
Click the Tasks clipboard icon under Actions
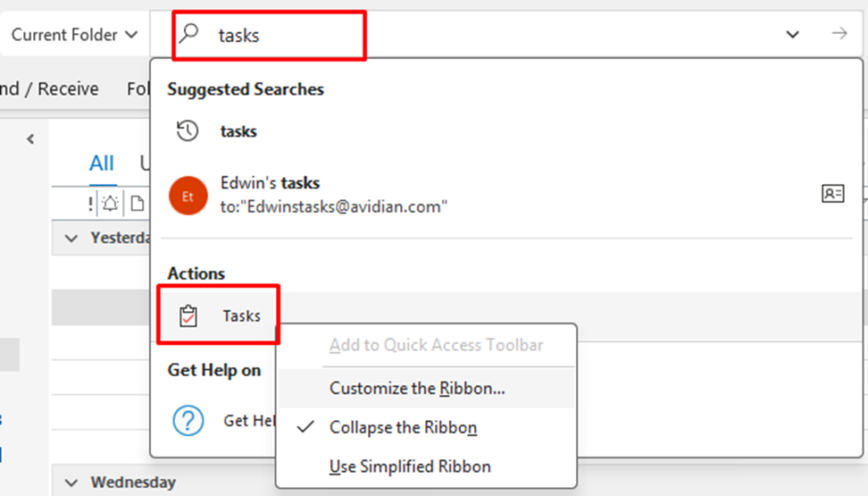click(x=188, y=316)
